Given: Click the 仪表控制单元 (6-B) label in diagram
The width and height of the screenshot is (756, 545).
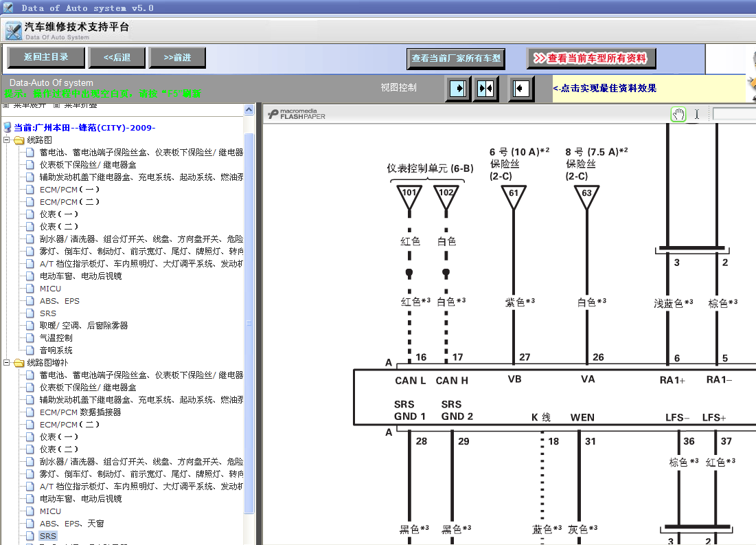Looking at the screenshot, I should (x=430, y=168).
